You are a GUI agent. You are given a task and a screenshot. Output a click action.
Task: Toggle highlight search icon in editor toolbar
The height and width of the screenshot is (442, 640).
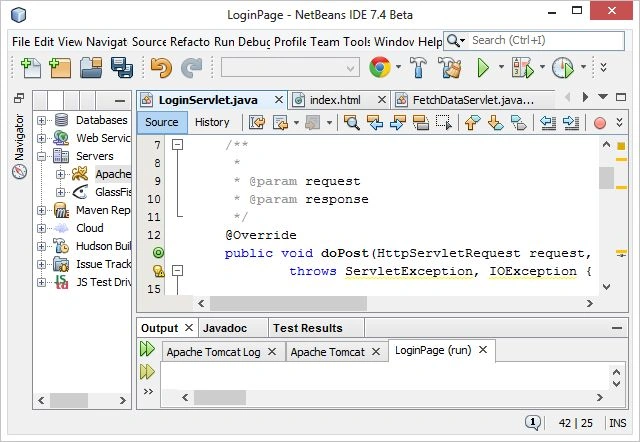(420, 122)
